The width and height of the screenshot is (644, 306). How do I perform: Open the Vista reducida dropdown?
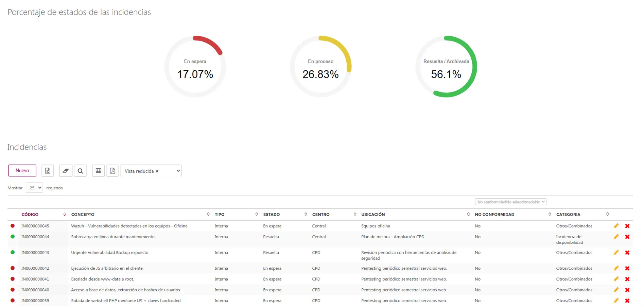[151, 171]
